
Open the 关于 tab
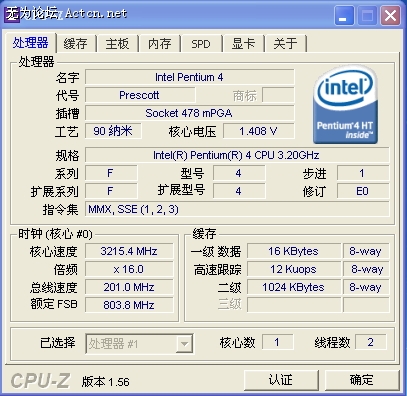285,44
